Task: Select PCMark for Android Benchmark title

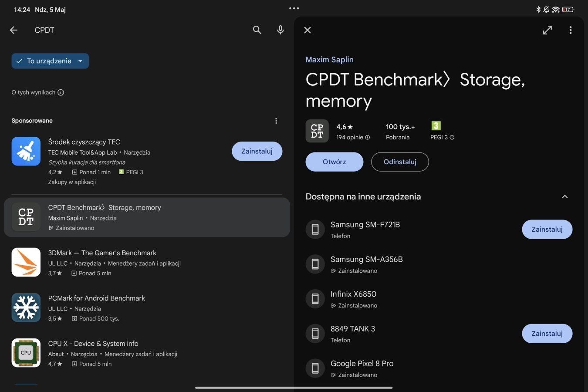Action: coord(97,298)
